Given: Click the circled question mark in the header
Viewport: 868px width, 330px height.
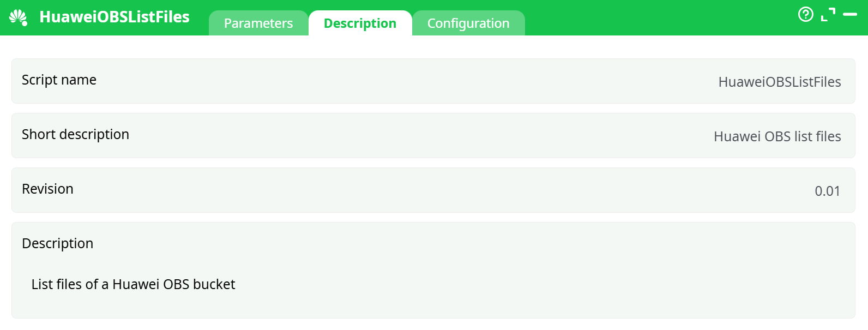Looking at the screenshot, I should 806,14.
